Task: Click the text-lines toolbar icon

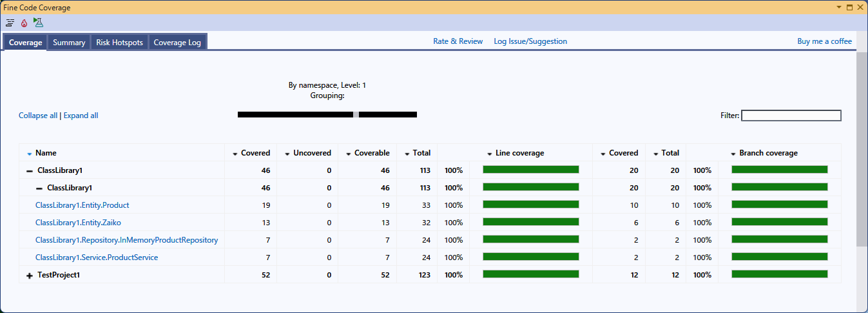Action: click(x=10, y=23)
